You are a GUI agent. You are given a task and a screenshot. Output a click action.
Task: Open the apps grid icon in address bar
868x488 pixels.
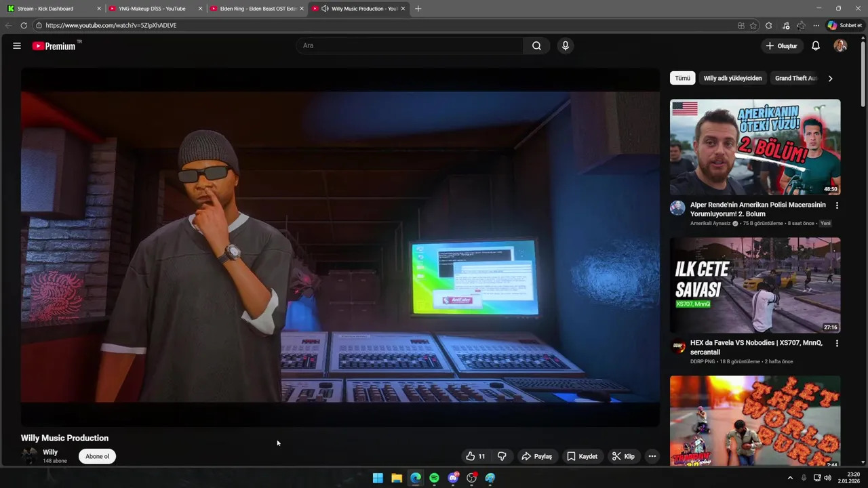click(741, 26)
